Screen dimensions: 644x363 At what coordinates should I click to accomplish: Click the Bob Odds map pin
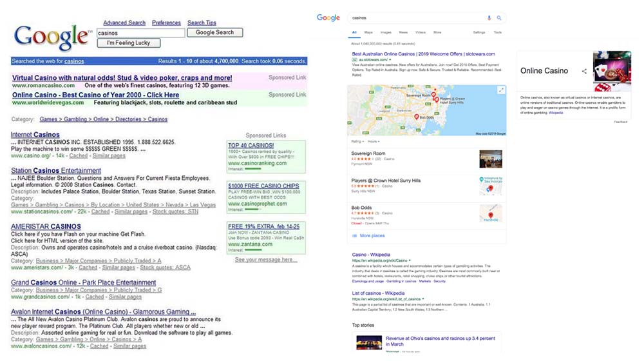click(417, 117)
